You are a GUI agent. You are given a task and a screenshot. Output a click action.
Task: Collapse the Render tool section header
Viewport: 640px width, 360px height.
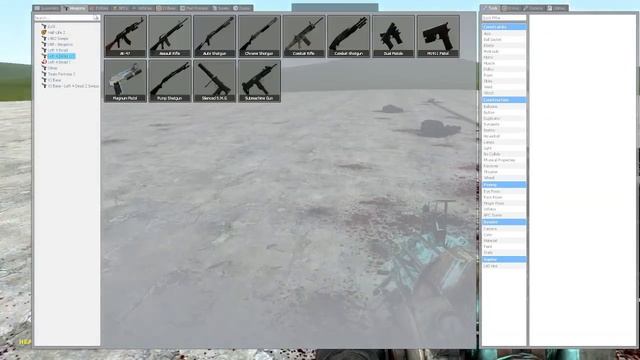pos(504,222)
